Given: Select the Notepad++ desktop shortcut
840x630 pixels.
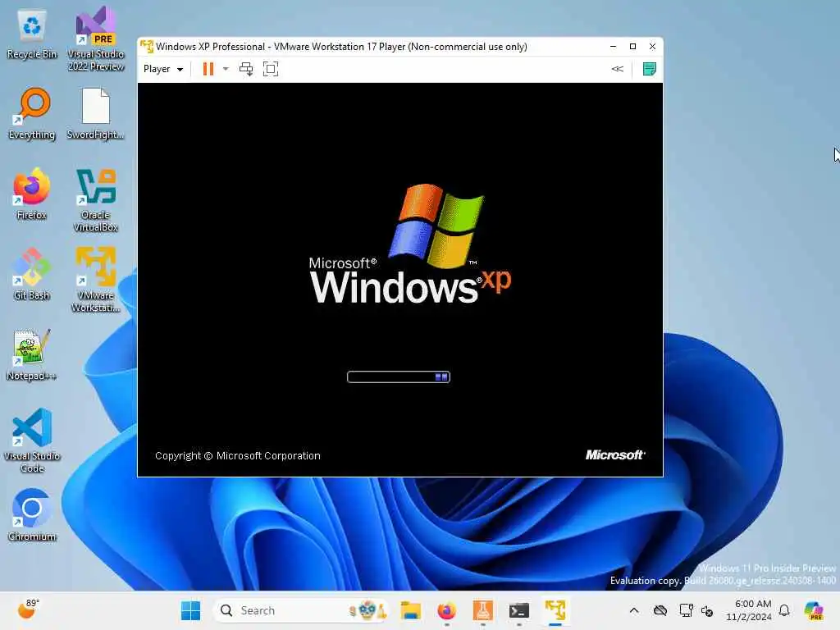Looking at the screenshot, I should pos(32,354).
